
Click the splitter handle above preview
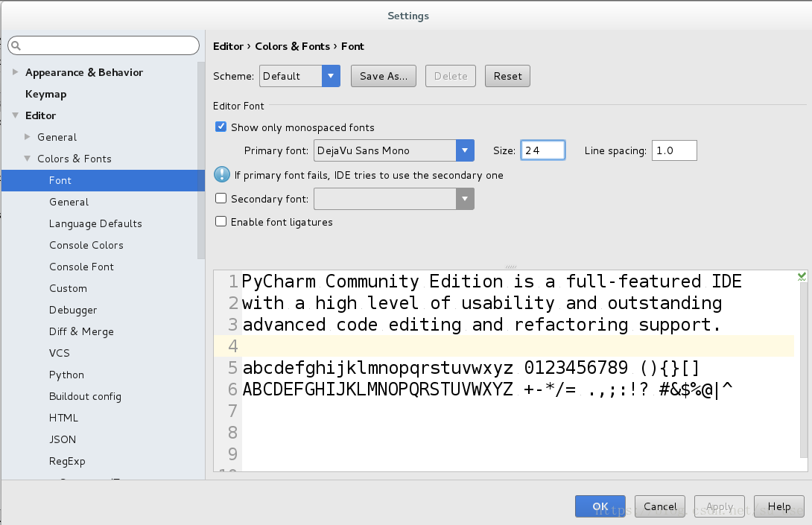click(510, 267)
